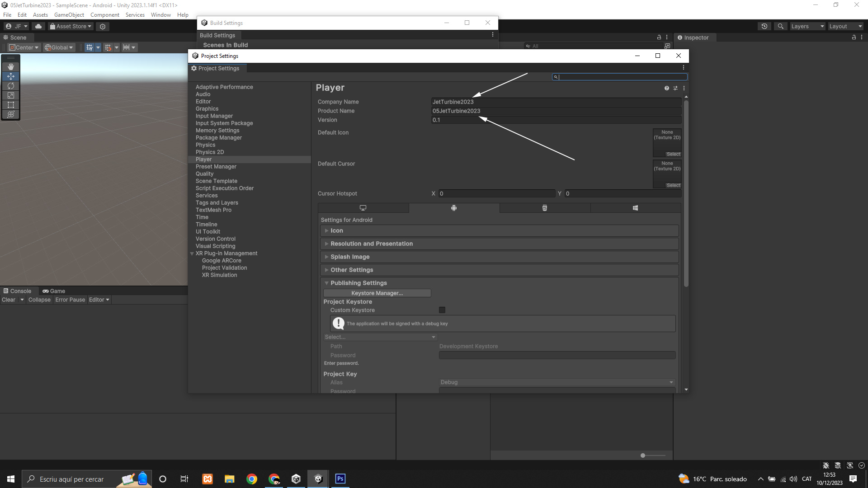The width and height of the screenshot is (868, 488).
Task: Switch to the Windows platform settings tab
Action: click(x=635, y=208)
